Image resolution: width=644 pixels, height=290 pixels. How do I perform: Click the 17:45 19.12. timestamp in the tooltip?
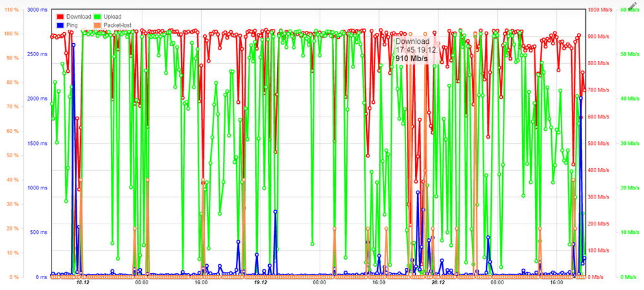[417, 50]
